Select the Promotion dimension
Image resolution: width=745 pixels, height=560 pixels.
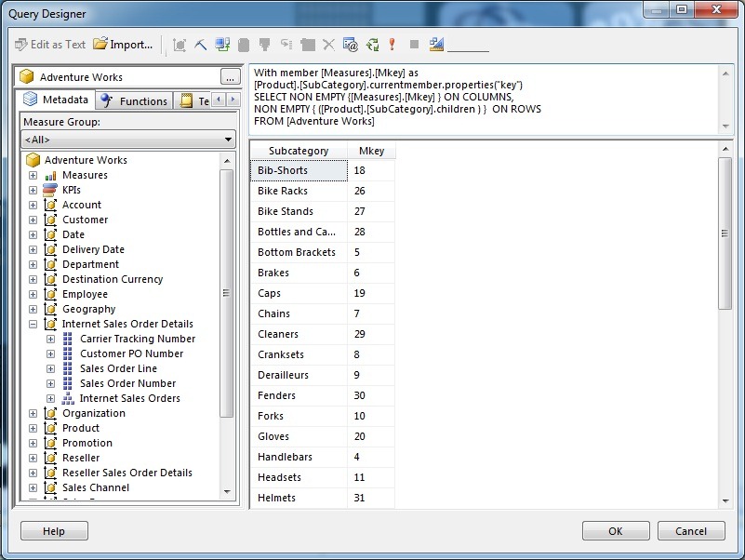pos(87,443)
